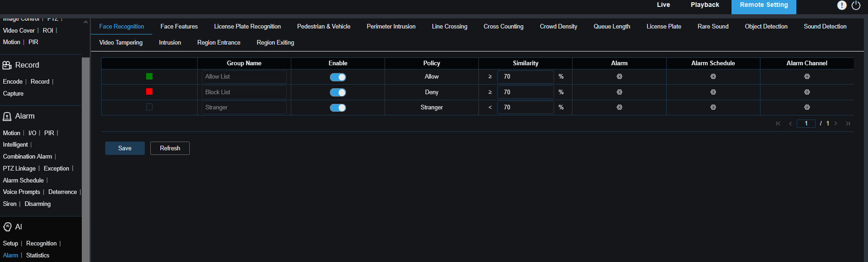The image size is (868, 262).
Task: Open Alarm settings gear for Block List
Action: tap(619, 92)
